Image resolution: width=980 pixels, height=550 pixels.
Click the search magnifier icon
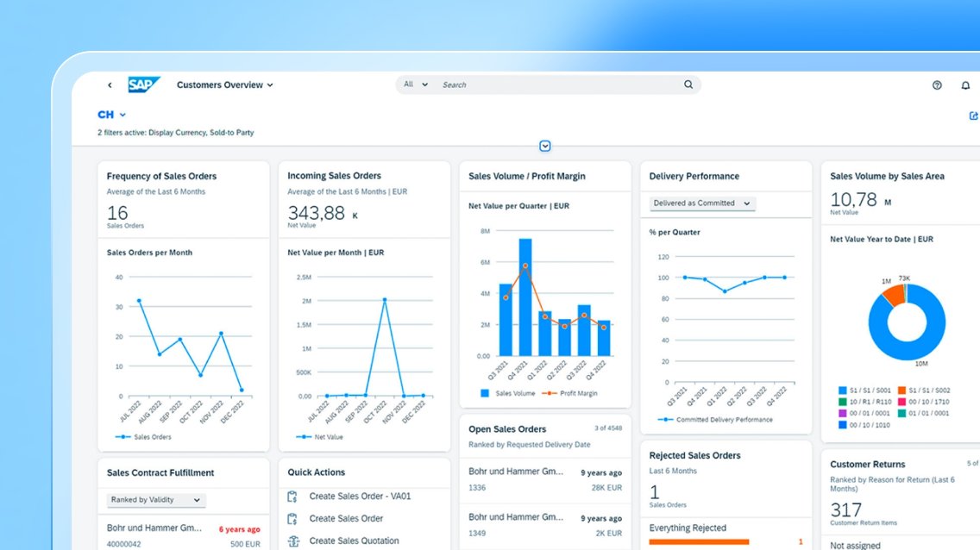[x=688, y=84]
